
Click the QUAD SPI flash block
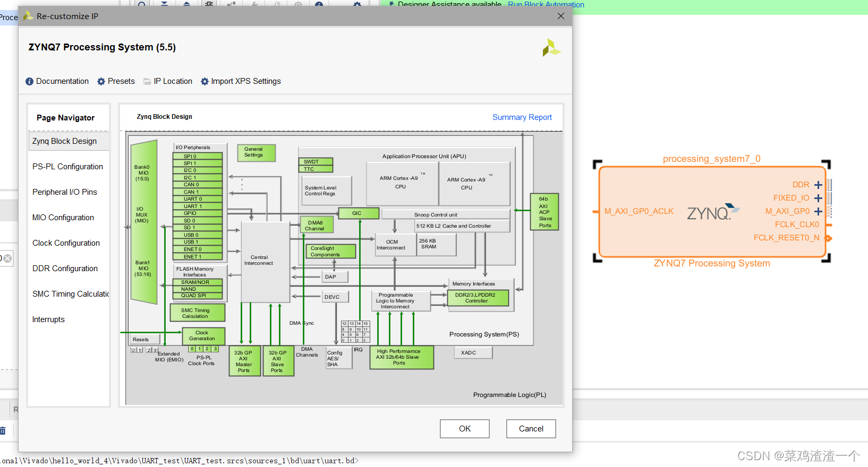click(x=198, y=296)
